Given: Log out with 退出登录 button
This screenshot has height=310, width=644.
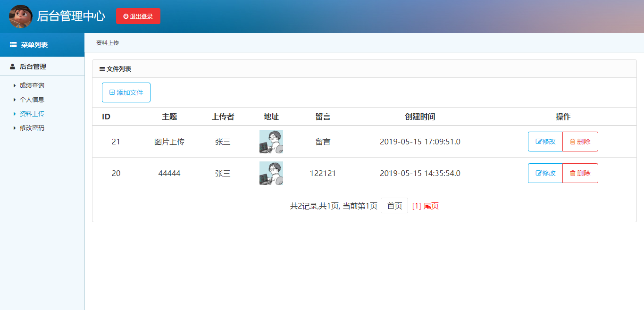Looking at the screenshot, I should [138, 16].
